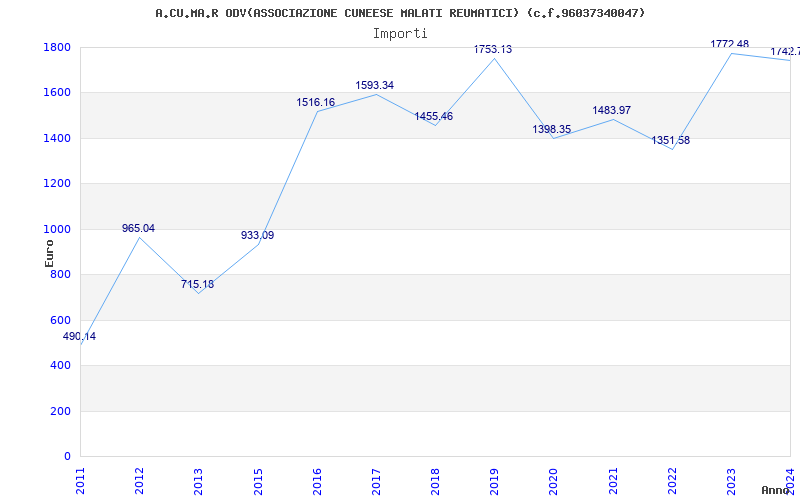Image resolution: width=800 pixels, height=500 pixels.
Task: Click the 200 y-axis tick label
Action: [61, 411]
